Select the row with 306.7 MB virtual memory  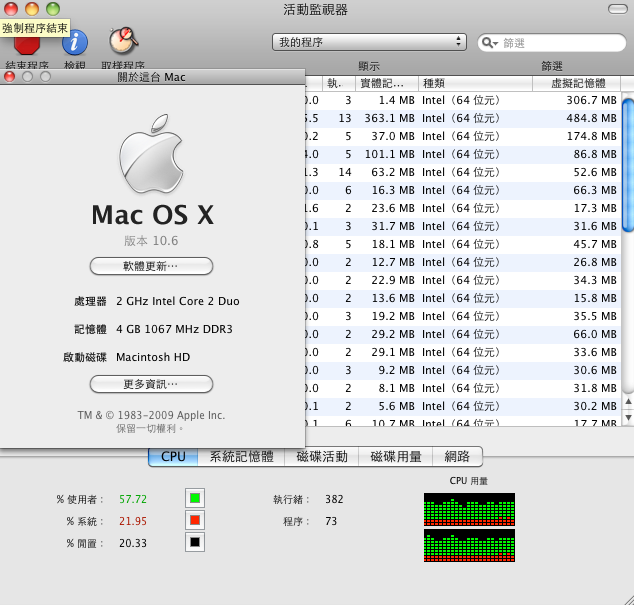point(463,100)
